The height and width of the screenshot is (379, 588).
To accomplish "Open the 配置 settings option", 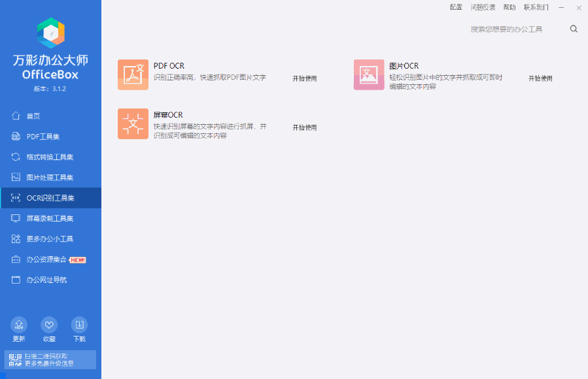I will [x=456, y=7].
